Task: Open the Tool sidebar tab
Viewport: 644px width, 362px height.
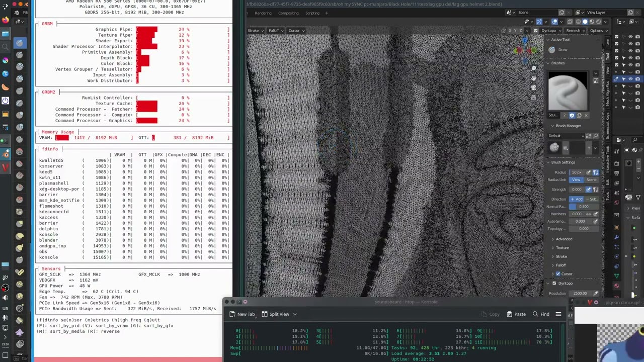Action: click(607, 57)
